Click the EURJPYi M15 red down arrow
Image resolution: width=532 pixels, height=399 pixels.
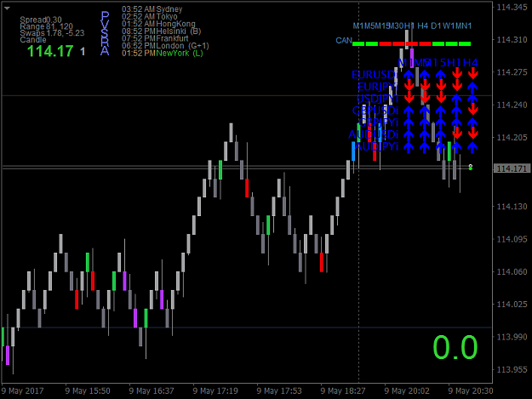click(441, 85)
